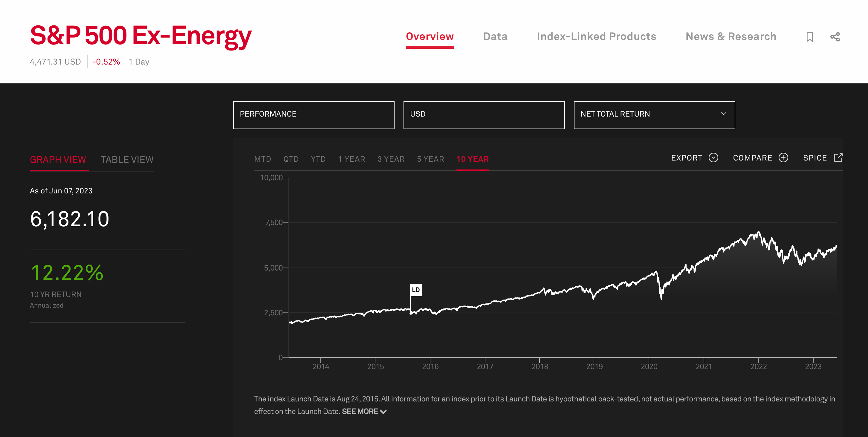The height and width of the screenshot is (437, 868).
Task: Click the 6,182.10 index value
Action: point(70,219)
